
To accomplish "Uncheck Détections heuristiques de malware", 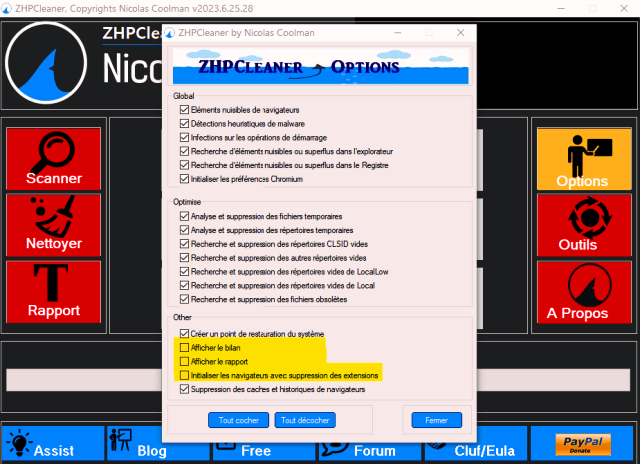I will pyautogui.click(x=184, y=124).
